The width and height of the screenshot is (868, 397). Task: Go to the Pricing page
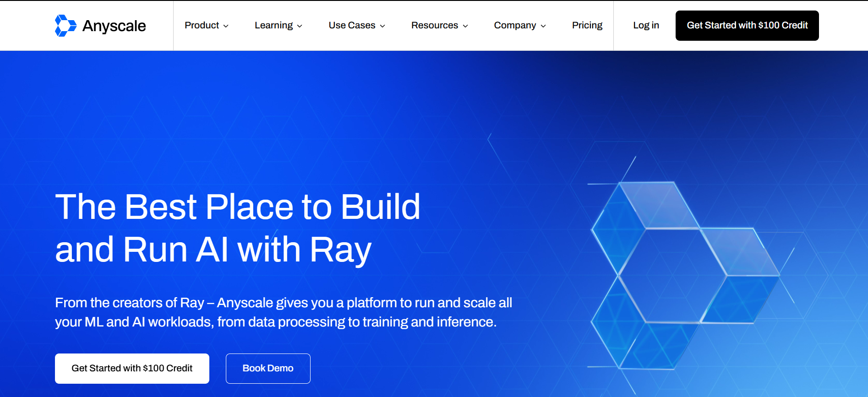coord(587,25)
